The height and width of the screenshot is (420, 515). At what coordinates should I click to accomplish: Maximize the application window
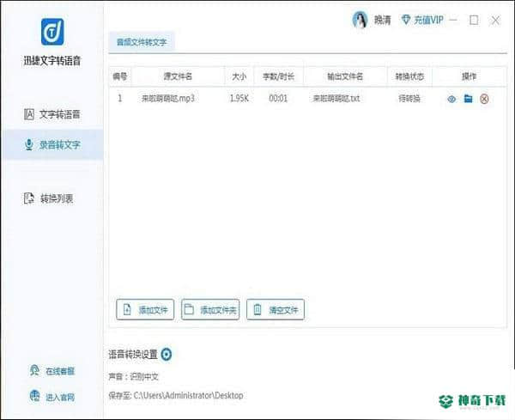[474, 21]
